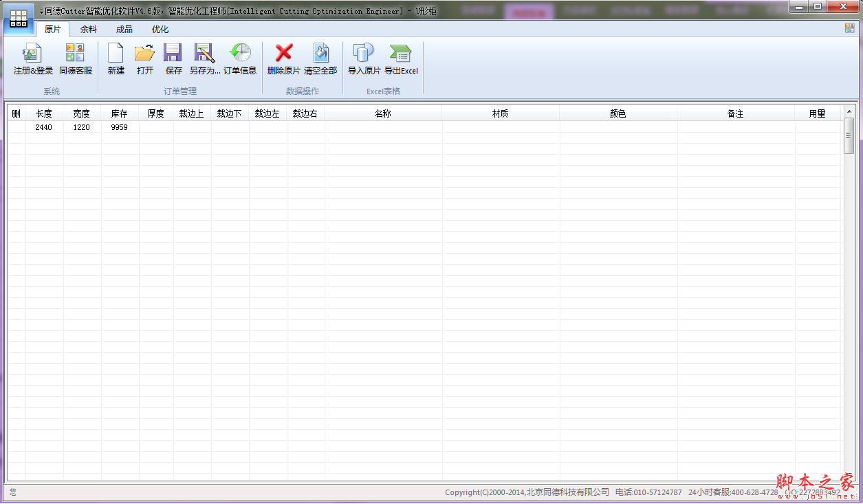Open 订单信息 order information

(x=239, y=58)
